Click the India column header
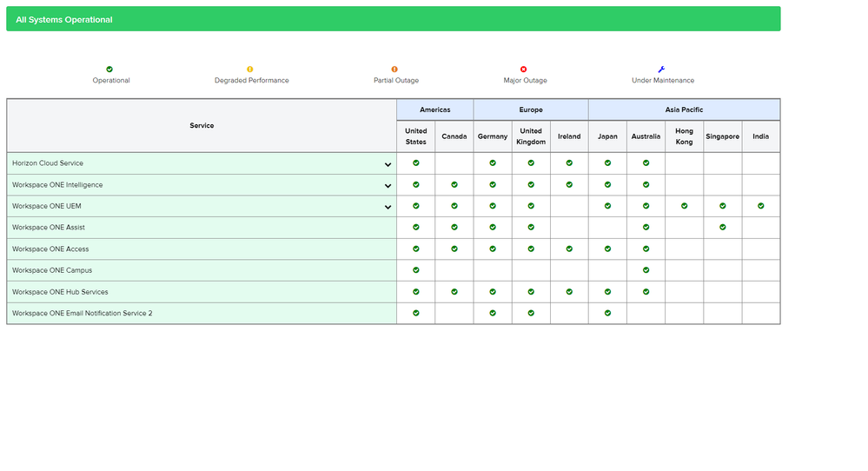The height and width of the screenshot is (471, 868). point(761,136)
